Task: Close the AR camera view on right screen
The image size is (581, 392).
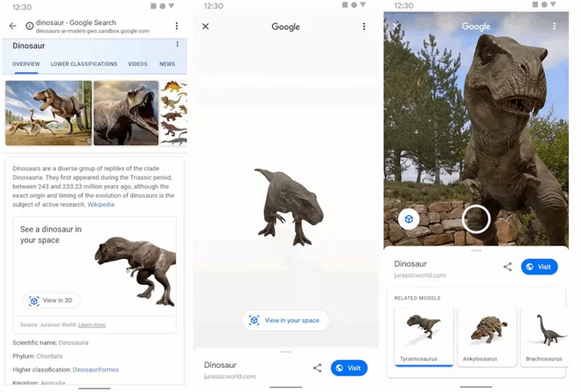Action: (x=396, y=26)
